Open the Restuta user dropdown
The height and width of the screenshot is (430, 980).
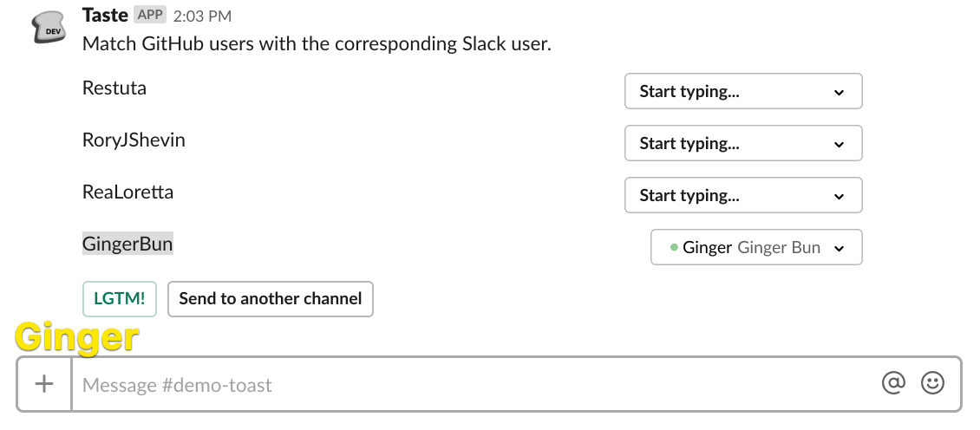point(742,91)
